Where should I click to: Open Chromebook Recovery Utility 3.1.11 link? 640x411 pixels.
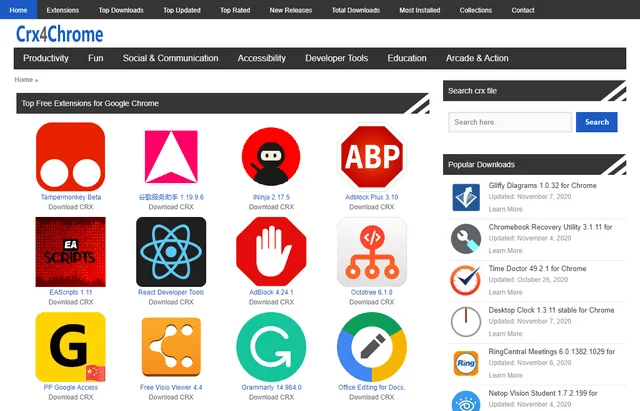pos(550,227)
